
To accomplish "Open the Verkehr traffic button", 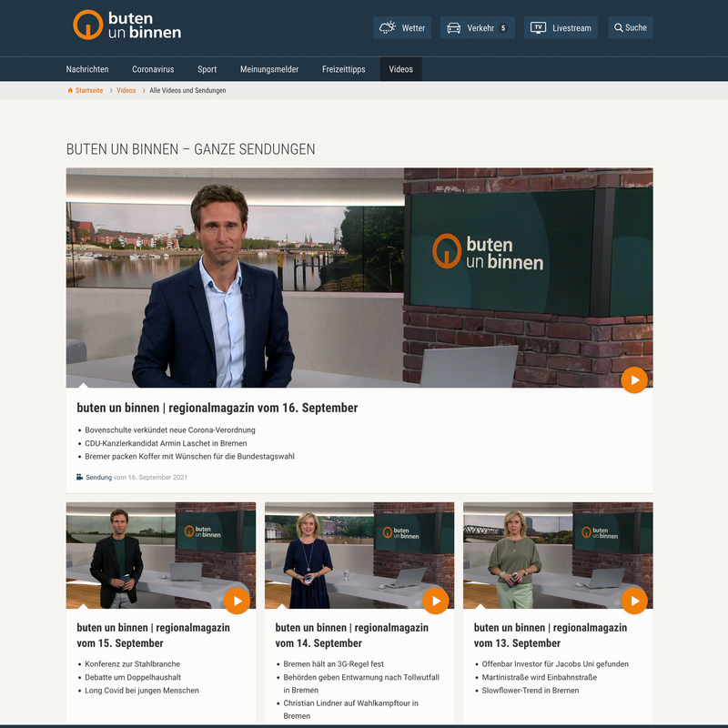I will [477, 28].
